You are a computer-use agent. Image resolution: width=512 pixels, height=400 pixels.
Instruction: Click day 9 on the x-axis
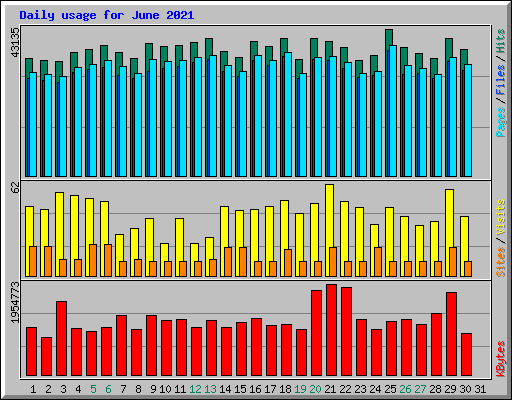coord(153,389)
